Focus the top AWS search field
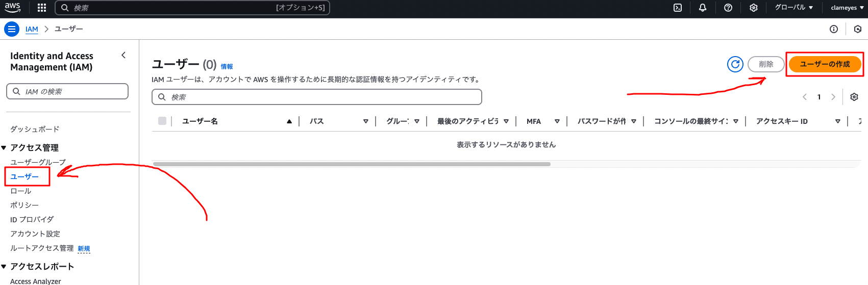The height and width of the screenshot is (285, 868). point(192,8)
